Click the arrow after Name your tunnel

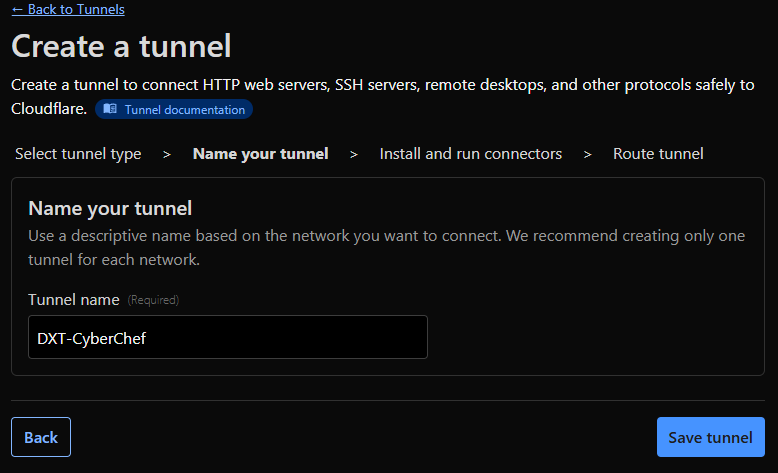[x=354, y=154]
